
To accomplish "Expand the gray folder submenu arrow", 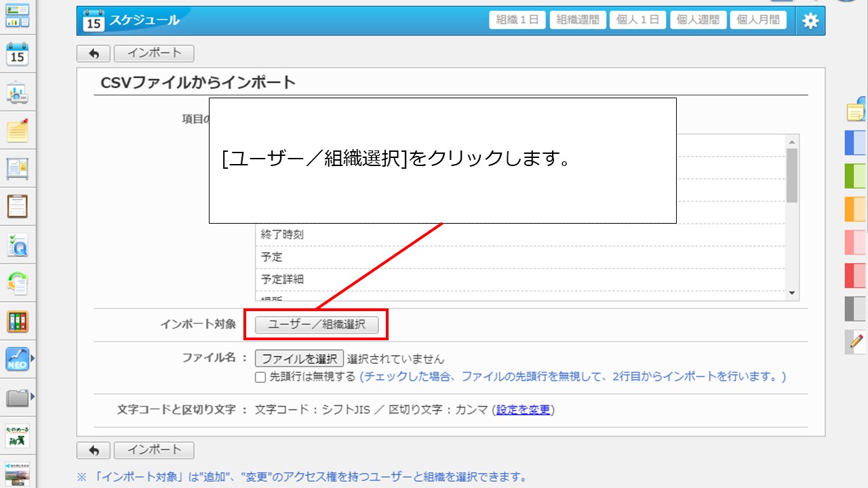I will [33, 397].
